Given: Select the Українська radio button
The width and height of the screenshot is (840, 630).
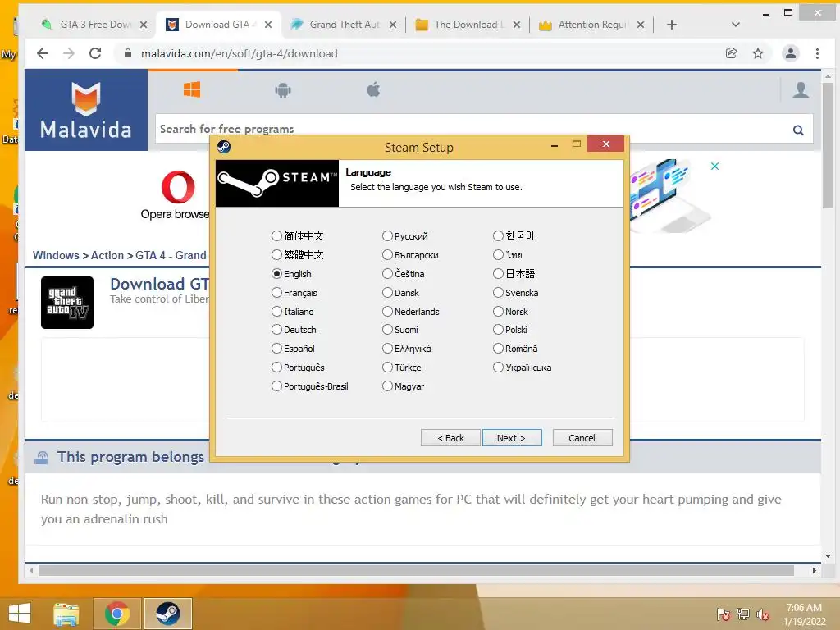Looking at the screenshot, I should pyautogui.click(x=498, y=367).
